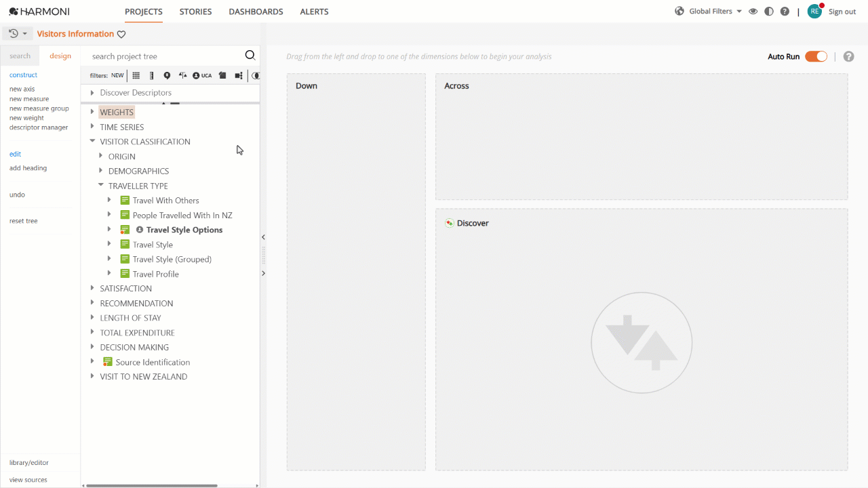Toggle the contrast theme icon
The width and height of the screenshot is (868, 488).
coord(768,12)
